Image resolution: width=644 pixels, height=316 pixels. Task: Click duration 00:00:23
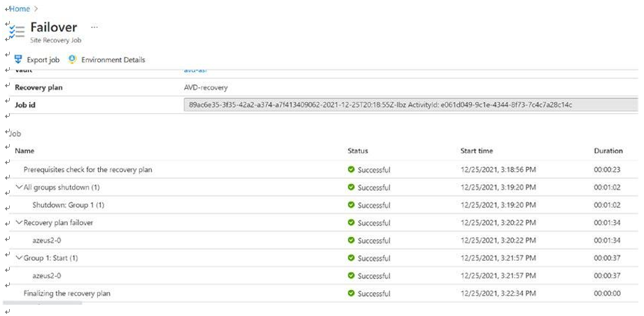click(607, 169)
